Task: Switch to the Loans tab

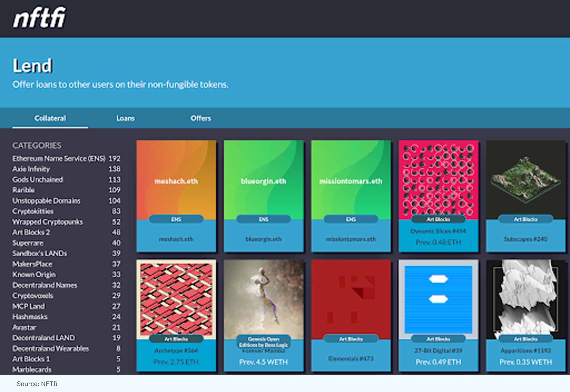Action: pos(125,118)
